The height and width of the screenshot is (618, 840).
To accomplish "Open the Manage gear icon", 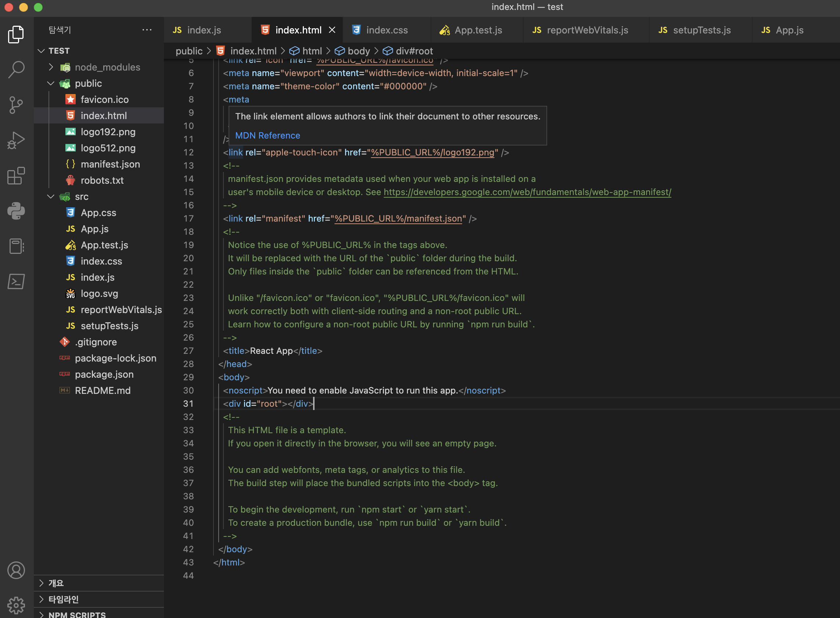I will pos(16,604).
